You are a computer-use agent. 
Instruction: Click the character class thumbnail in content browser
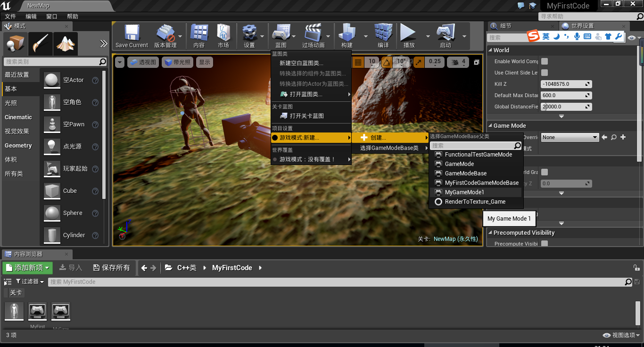point(14,311)
